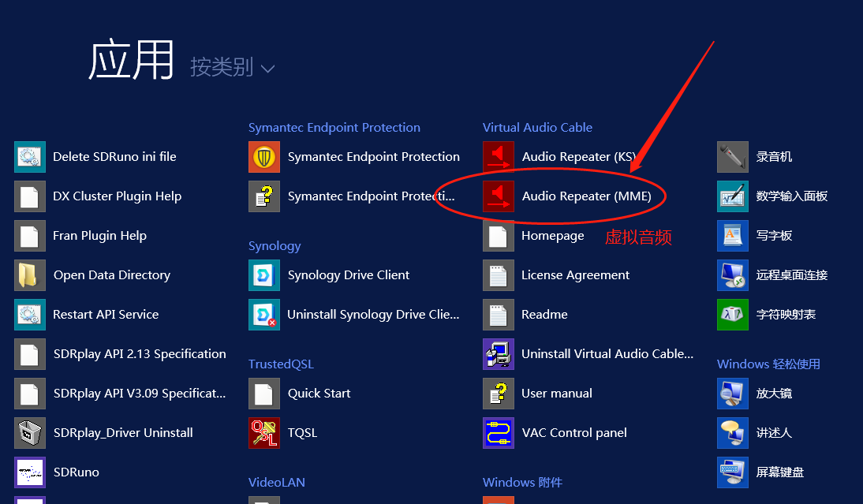The width and height of the screenshot is (863, 504).
Task: Open 远程桌面连接 remote desktop icon
Action: (733, 275)
